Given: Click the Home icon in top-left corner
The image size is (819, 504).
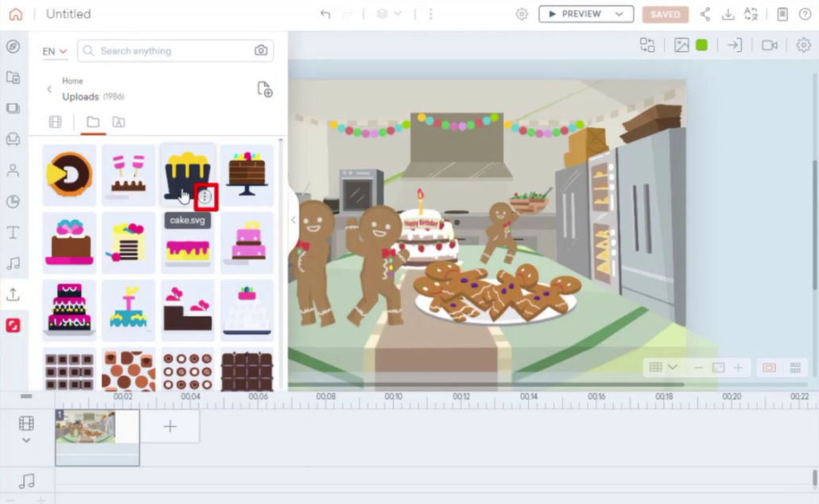Looking at the screenshot, I should 15,14.
